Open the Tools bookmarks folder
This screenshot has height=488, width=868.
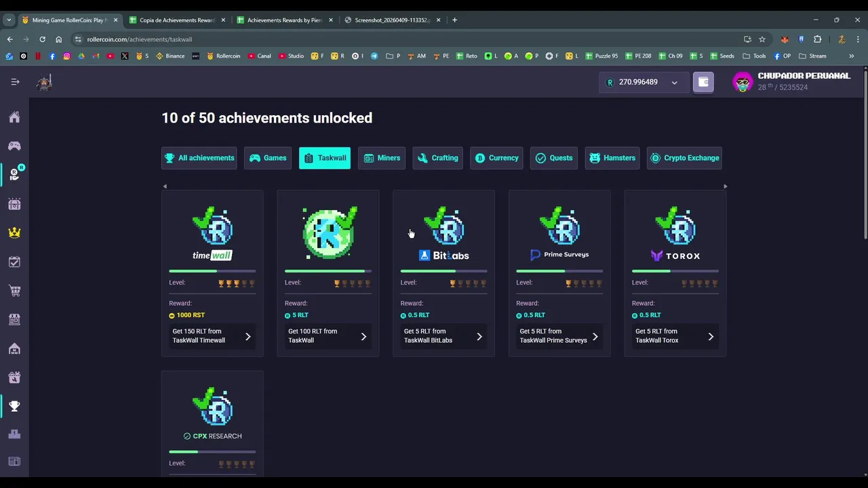[754, 56]
